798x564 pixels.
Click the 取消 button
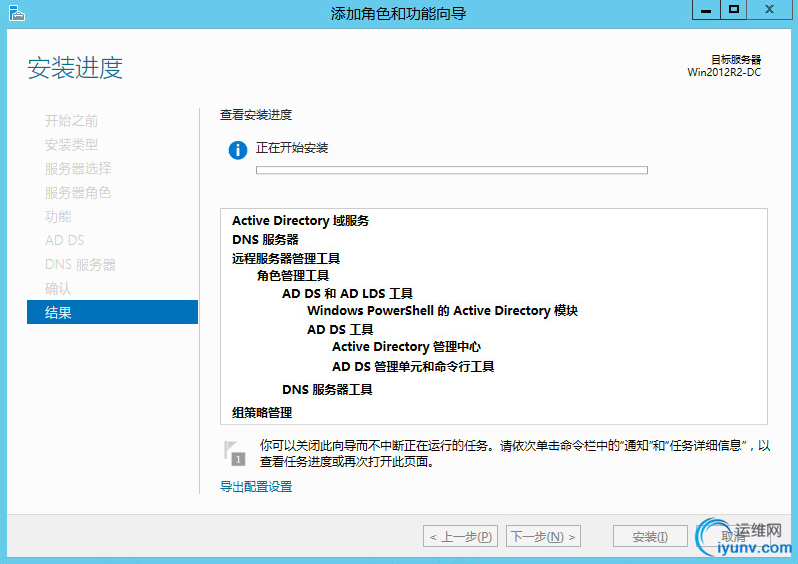733,536
